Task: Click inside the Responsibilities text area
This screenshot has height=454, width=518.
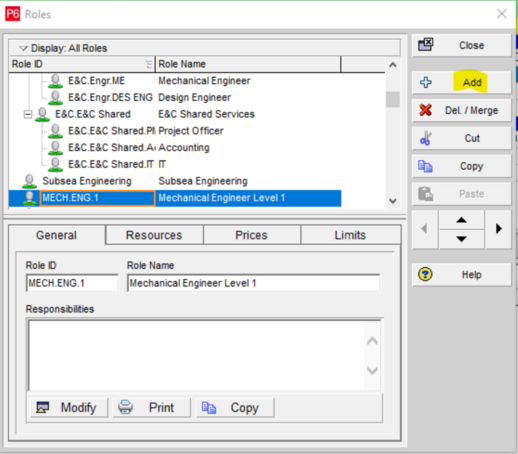Action: pyautogui.click(x=197, y=355)
